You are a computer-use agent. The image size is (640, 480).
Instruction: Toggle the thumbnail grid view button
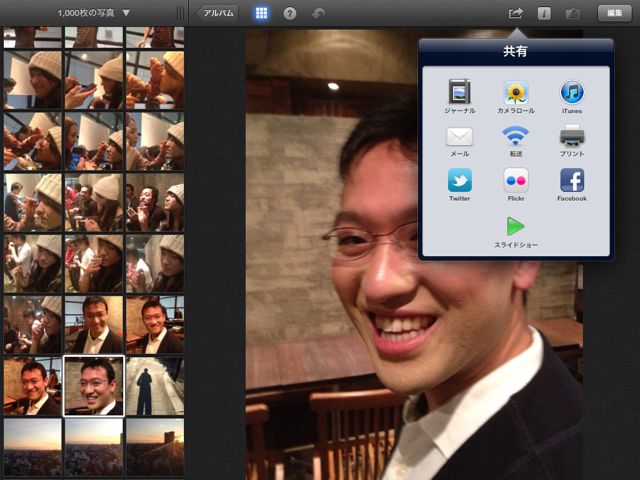pyautogui.click(x=261, y=13)
